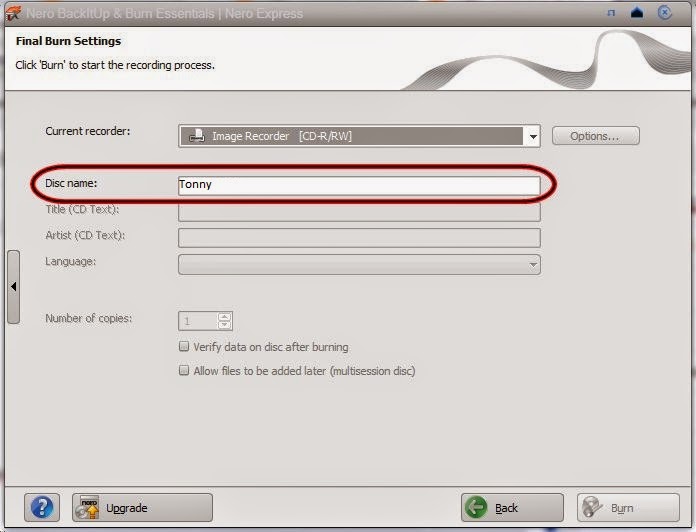Image resolution: width=696 pixels, height=532 pixels.
Task: Click the Current recorder label
Action: tap(87, 131)
